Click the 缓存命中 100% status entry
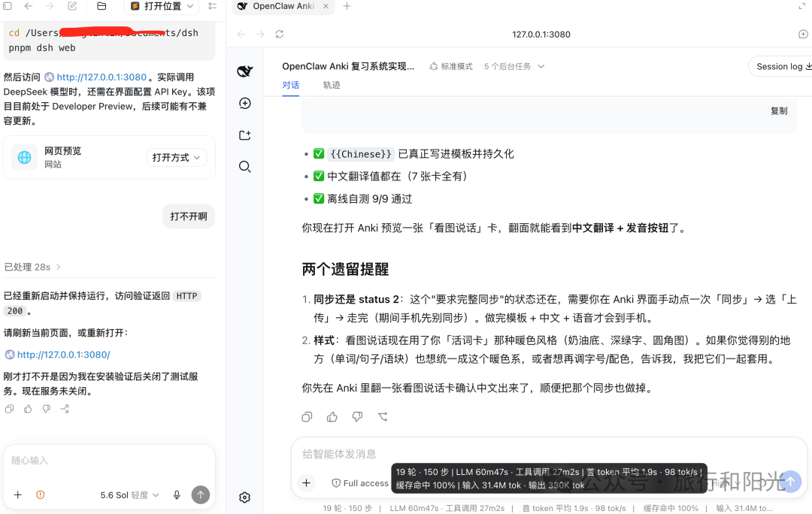 click(x=671, y=508)
